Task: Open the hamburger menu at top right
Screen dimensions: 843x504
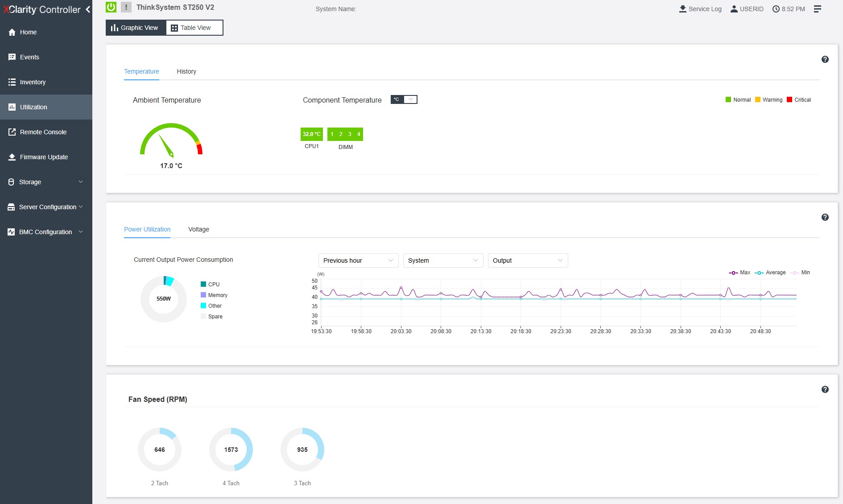Action: point(817,9)
